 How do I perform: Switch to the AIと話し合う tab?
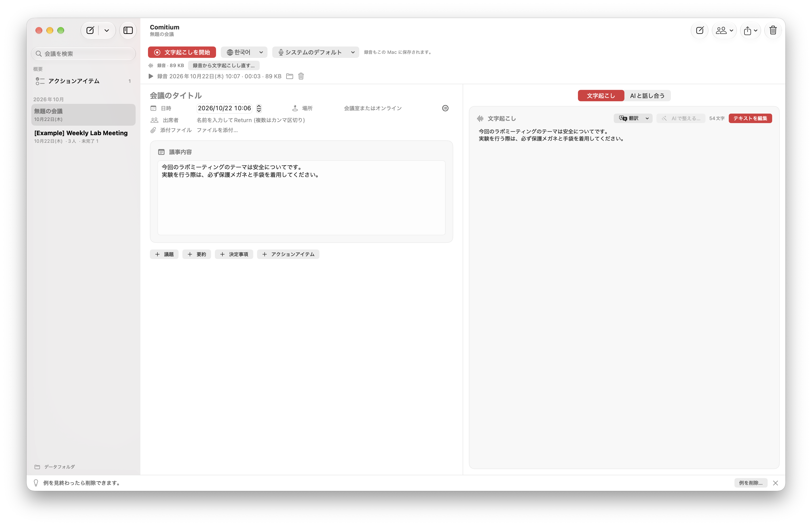tap(647, 96)
